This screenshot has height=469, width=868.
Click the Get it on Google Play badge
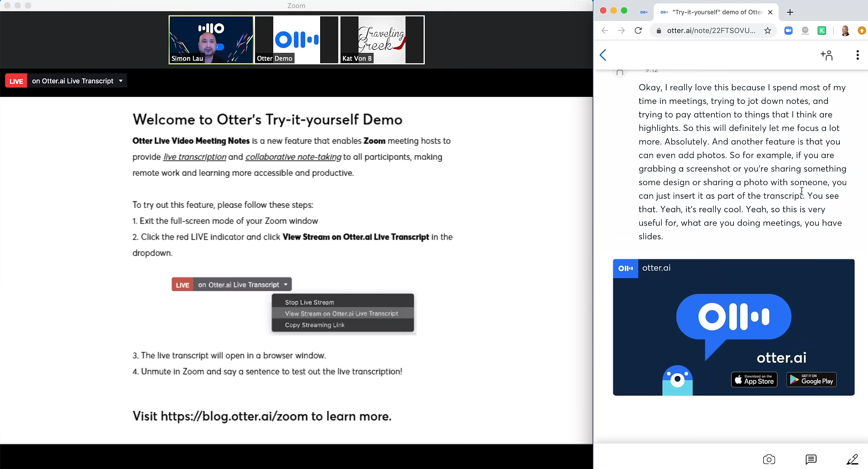tap(812, 380)
